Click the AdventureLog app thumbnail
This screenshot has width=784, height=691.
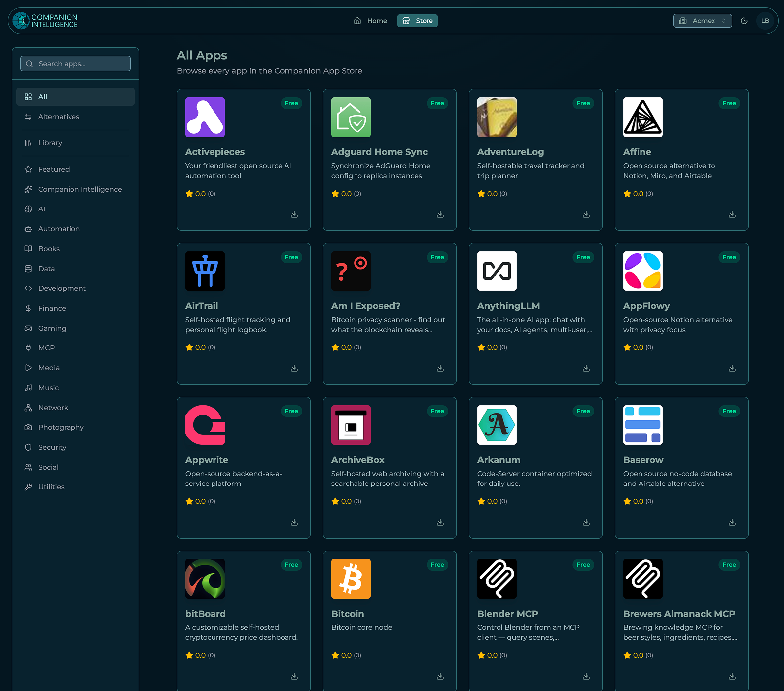click(497, 117)
